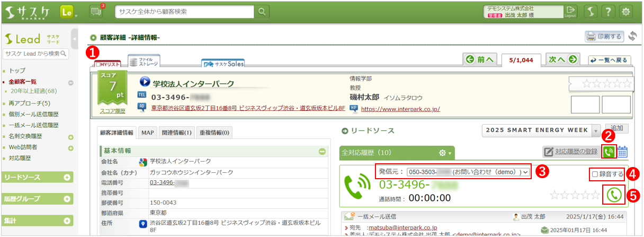This screenshot has width=644, height=237.
Task: Focus the サスケ全体から顧客検索 search field
Action: tap(185, 12)
